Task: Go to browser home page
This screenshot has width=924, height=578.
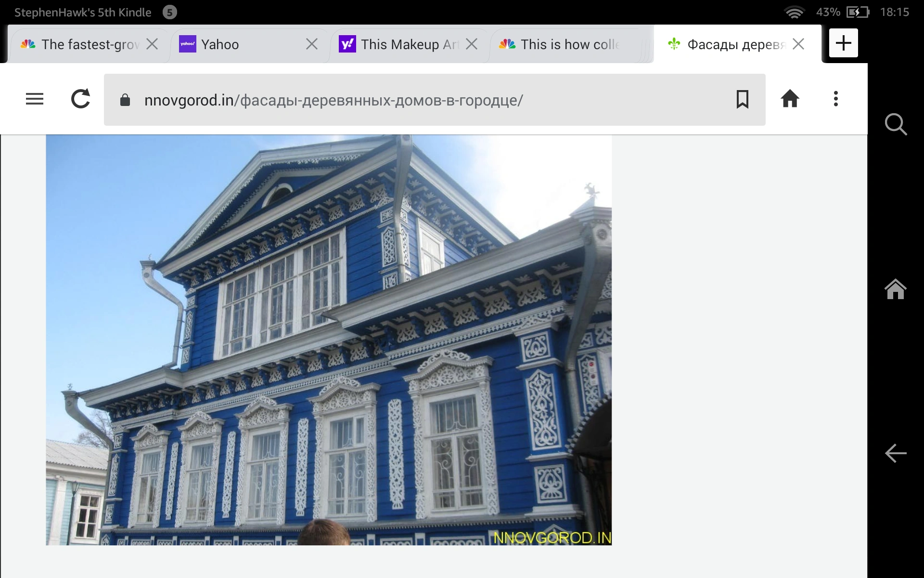Action: click(x=790, y=99)
